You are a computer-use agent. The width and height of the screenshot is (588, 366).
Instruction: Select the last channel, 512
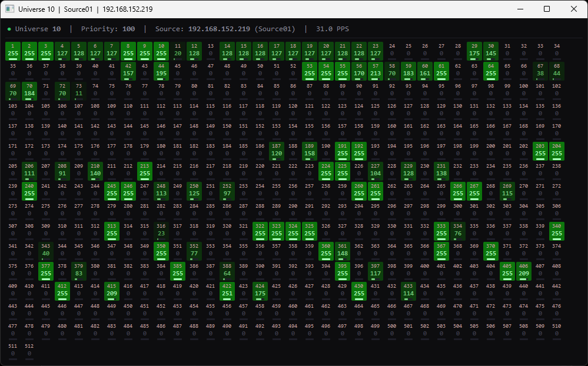pos(29,351)
